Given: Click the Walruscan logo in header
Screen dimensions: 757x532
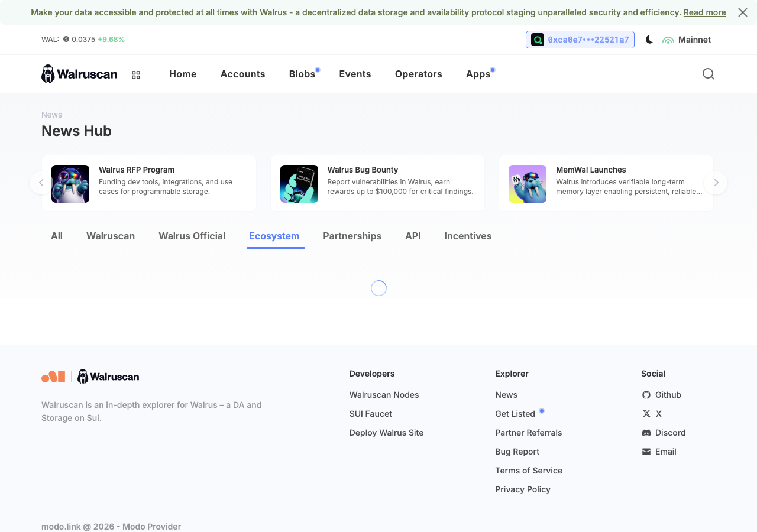Looking at the screenshot, I should click(79, 74).
